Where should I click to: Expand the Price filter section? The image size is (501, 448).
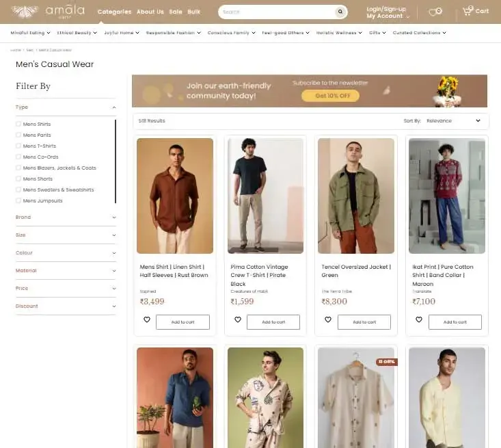(66, 289)
